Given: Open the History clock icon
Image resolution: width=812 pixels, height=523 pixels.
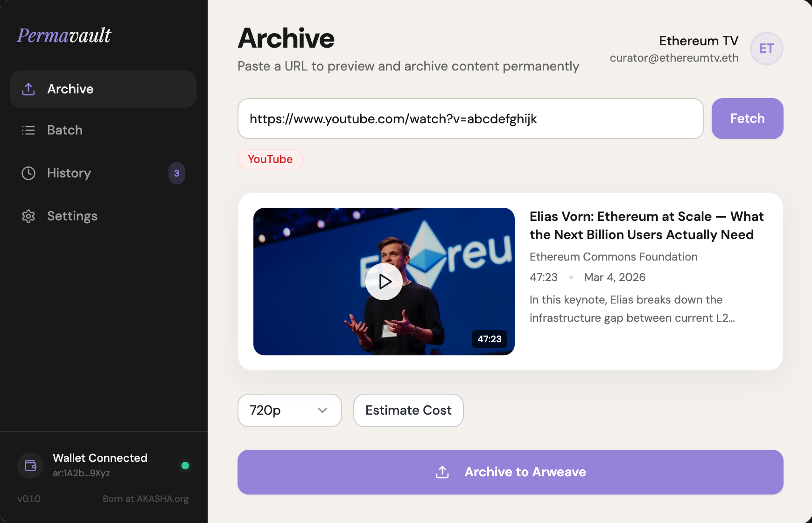Looking at the screenshot, I should (28, 173).
